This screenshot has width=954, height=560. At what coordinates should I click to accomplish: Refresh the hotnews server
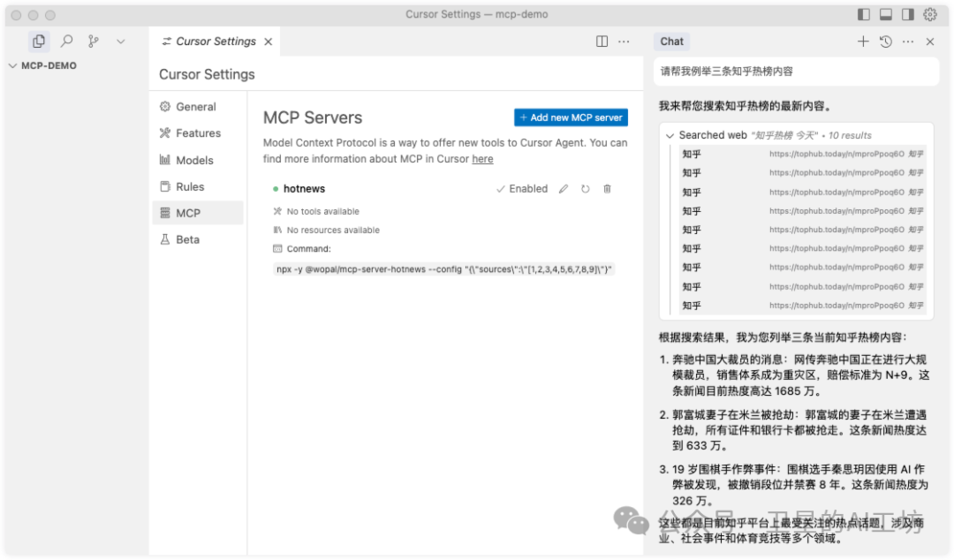click(586, 189)
